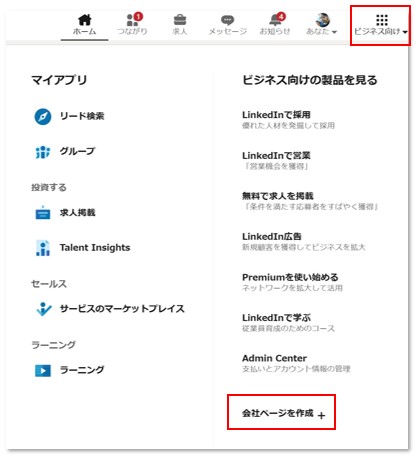
Task: Click the ビジネス向けの製品を見る heading
Action: tap(310, 80)
